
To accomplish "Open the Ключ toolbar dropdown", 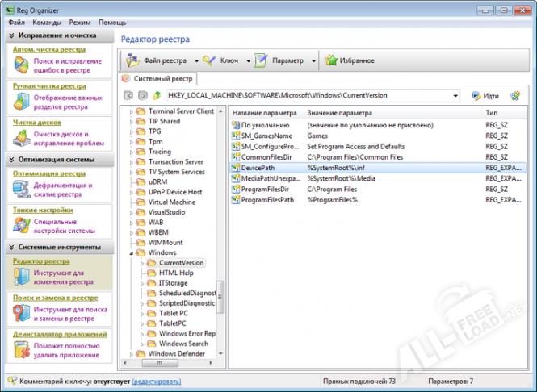I will [224, 60].
